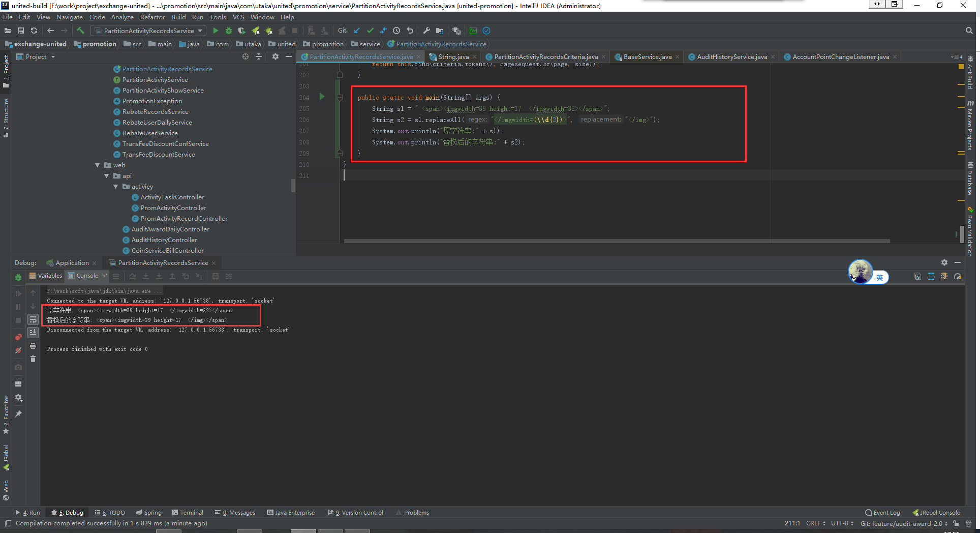Open the Evaluate Expression calculator icon
Viewport: 980px width, 533px height.
coord(216,276)
